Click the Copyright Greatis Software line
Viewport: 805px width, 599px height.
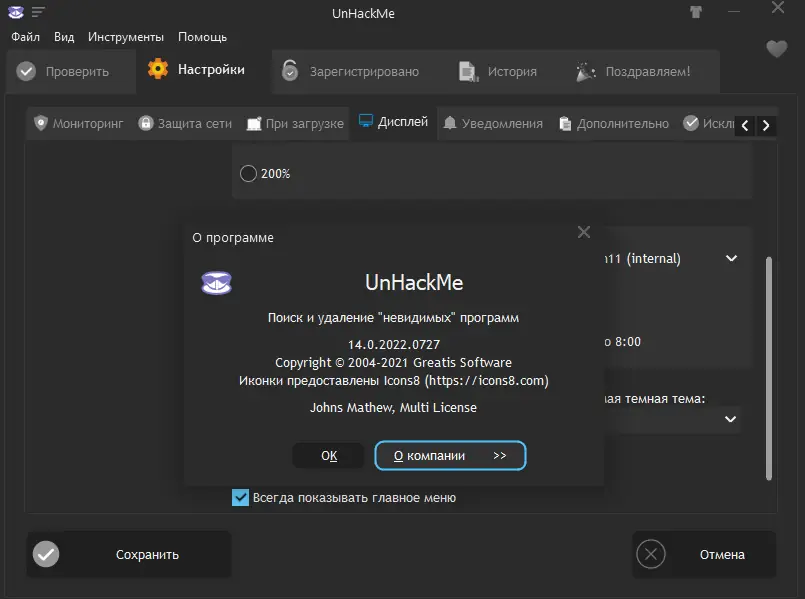click(393, 362)
